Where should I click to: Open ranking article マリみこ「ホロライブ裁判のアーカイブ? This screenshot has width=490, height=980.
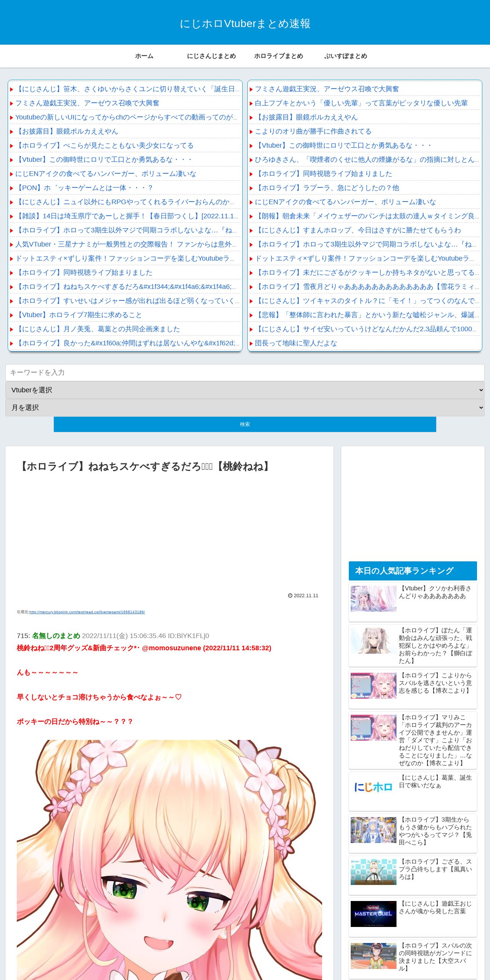coord(435,740)
